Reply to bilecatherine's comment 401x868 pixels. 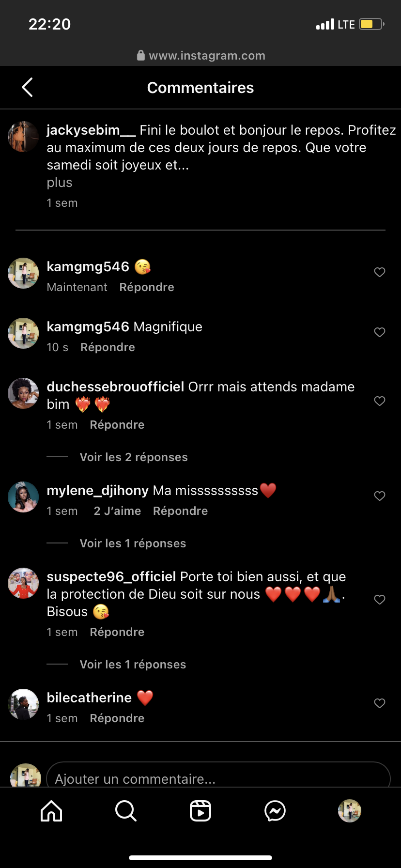coord(117,718)
